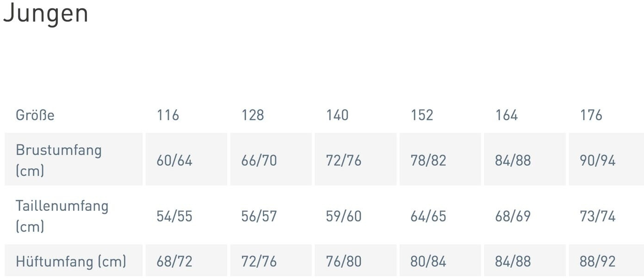Select size 128 column header
Screen dimensions: 644x278
(253, 115)
